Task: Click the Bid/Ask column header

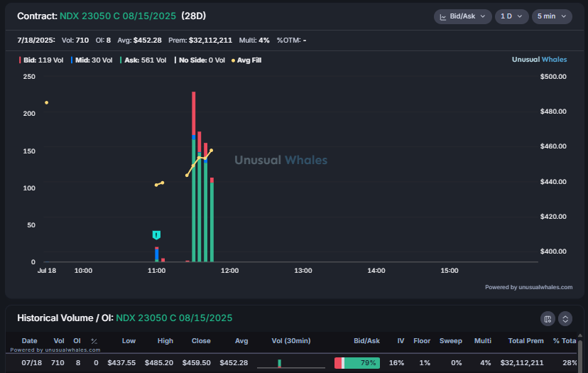Action: pos(366,341)
